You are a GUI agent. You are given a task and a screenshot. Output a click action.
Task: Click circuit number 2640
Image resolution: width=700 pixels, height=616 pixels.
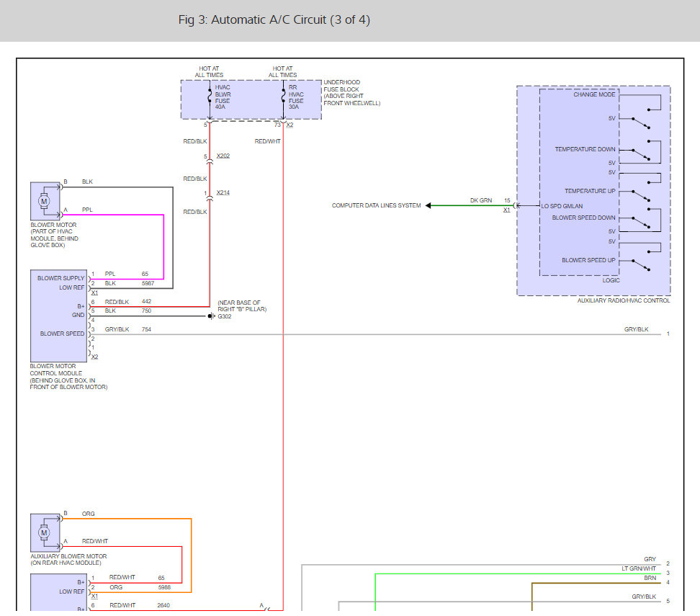click(x=163, y=605)
